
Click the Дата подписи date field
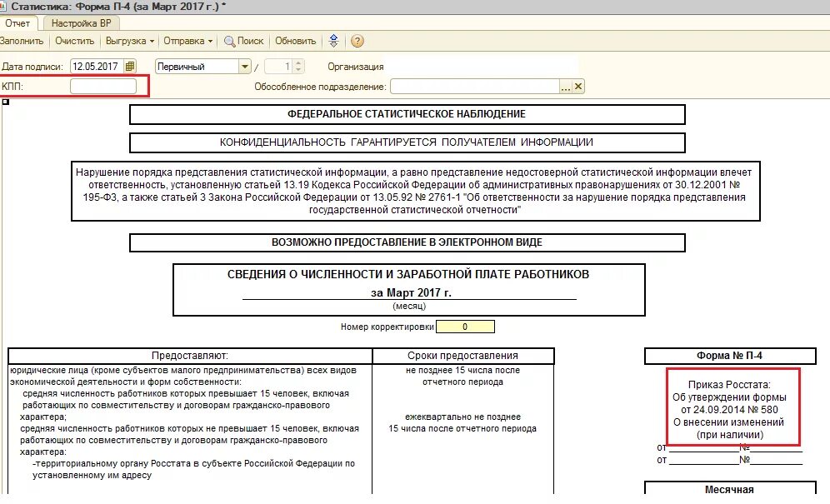(x=97, y=67)
